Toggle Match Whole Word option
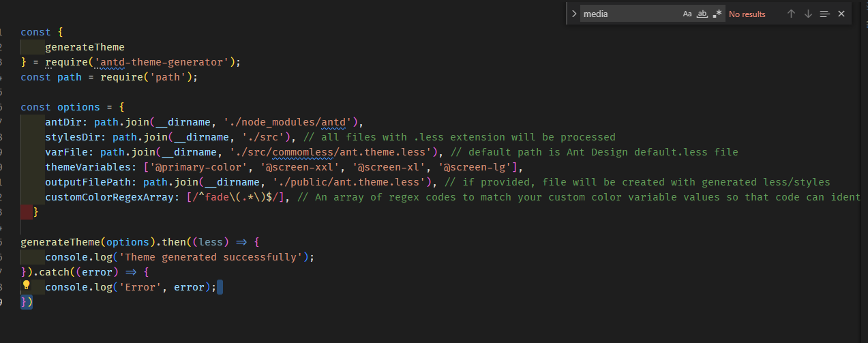Image resolution: width=868 pixels, height=343 pixels. pyautogui.click(x=702, y=14)
